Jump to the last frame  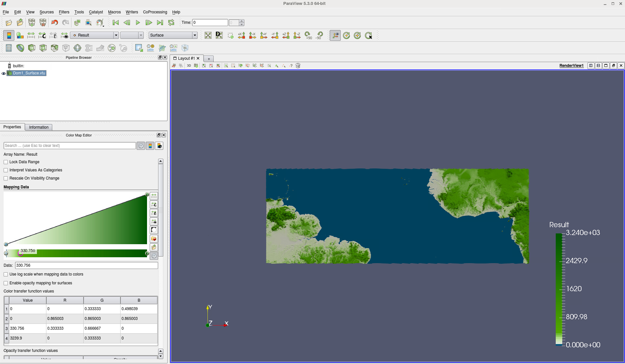point(160,23)
